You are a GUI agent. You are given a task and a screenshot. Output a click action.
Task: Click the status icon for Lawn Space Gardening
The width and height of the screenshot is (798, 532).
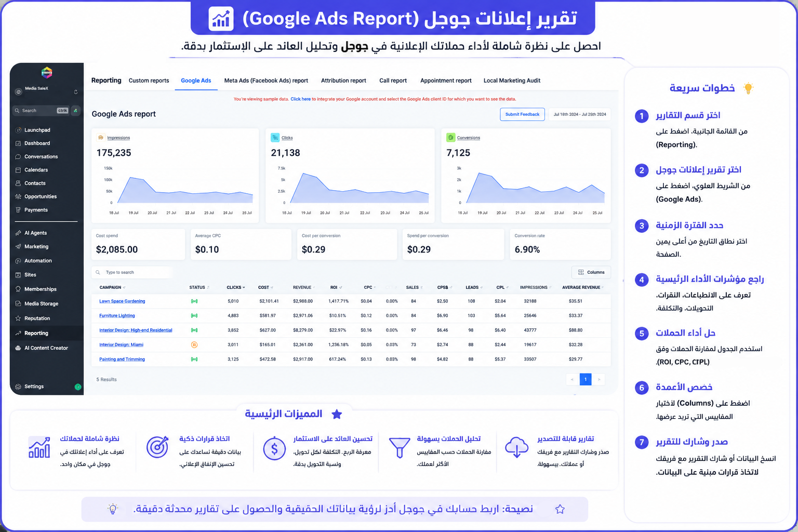point(194,301)
